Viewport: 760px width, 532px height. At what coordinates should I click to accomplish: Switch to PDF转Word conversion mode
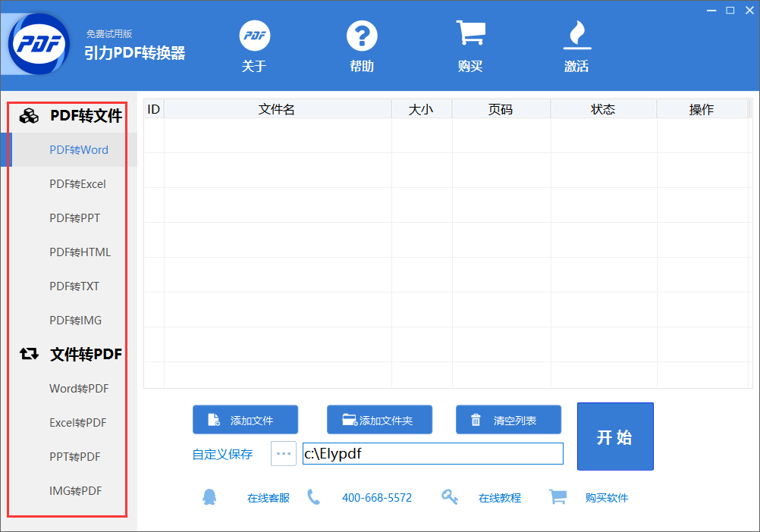click(78, 149)
